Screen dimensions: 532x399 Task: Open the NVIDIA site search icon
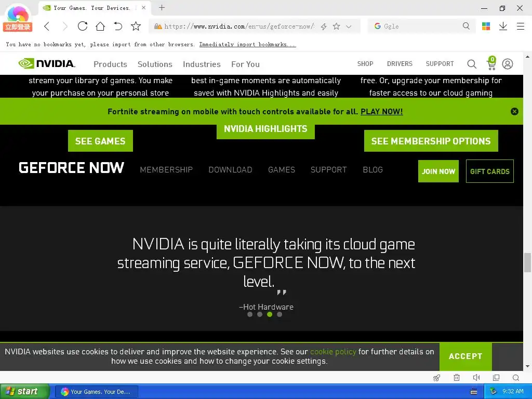(472, 64)
